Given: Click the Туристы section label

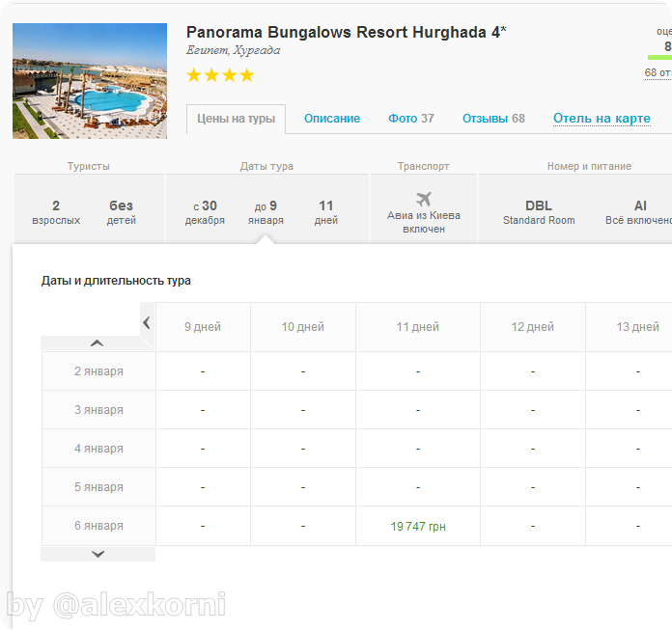Looking at the screenshot, I should (88, 166).
